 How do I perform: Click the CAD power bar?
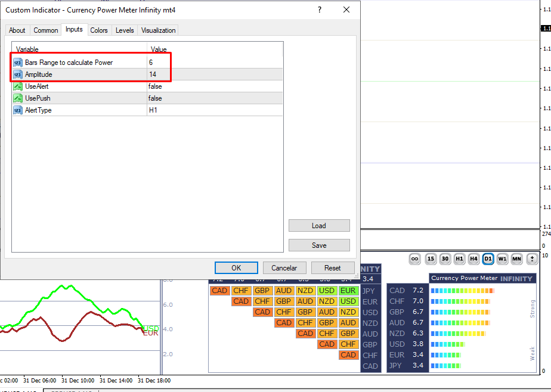pos(463,291)
